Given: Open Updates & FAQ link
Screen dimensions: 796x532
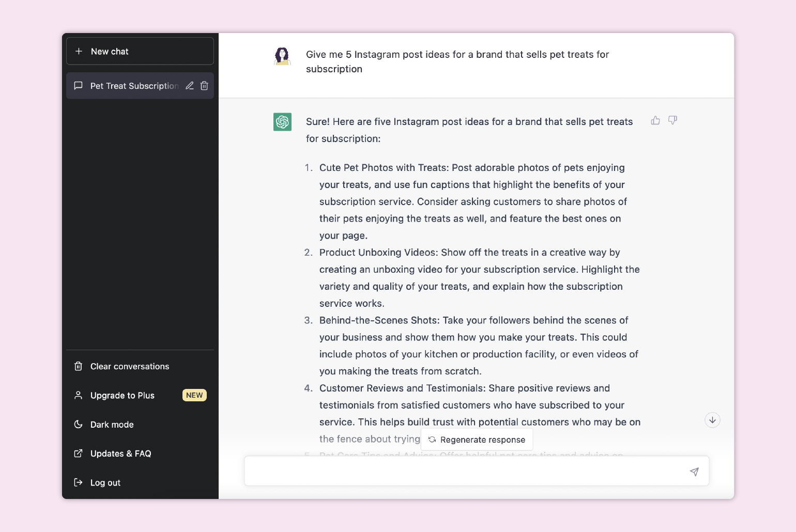Looking at the screenshot, I should (x=120, y=453).
